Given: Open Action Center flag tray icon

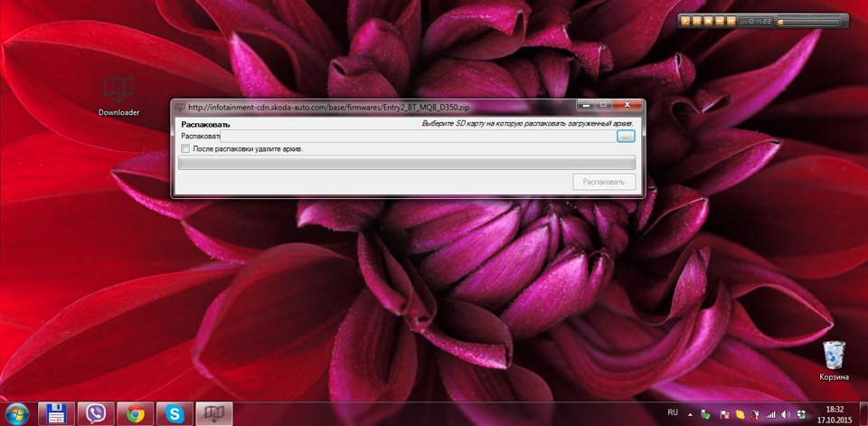Looking at the screenshot, I should click(724, 415).
